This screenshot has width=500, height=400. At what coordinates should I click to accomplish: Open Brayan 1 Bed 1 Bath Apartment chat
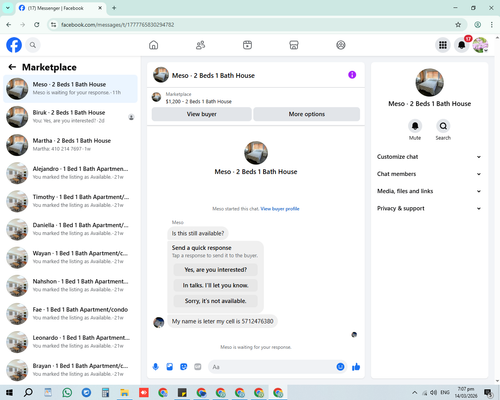70,370
